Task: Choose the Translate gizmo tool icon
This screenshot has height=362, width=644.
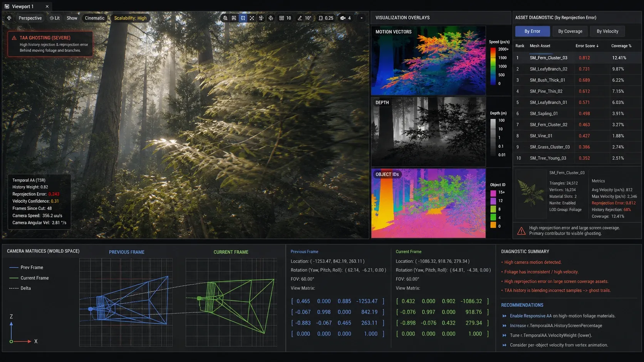Action: pyautogui.click(x=234, y=18)
